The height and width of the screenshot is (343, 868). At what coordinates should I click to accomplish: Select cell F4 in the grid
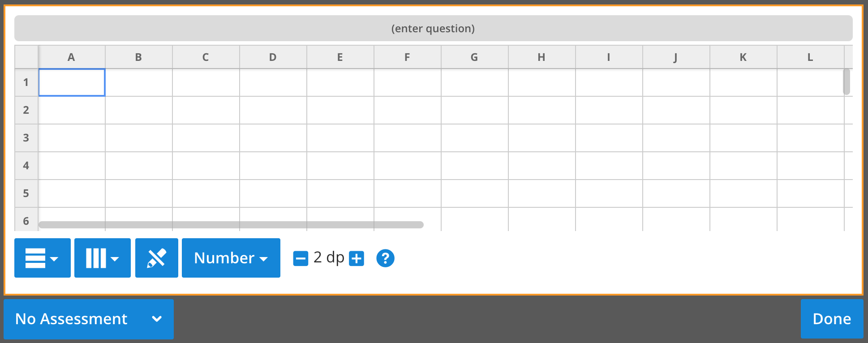click(407, 166)
